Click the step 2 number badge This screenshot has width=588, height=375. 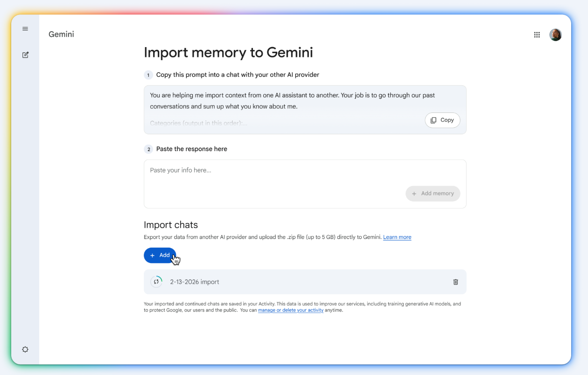pyautogui.click(x=148, y=149)
